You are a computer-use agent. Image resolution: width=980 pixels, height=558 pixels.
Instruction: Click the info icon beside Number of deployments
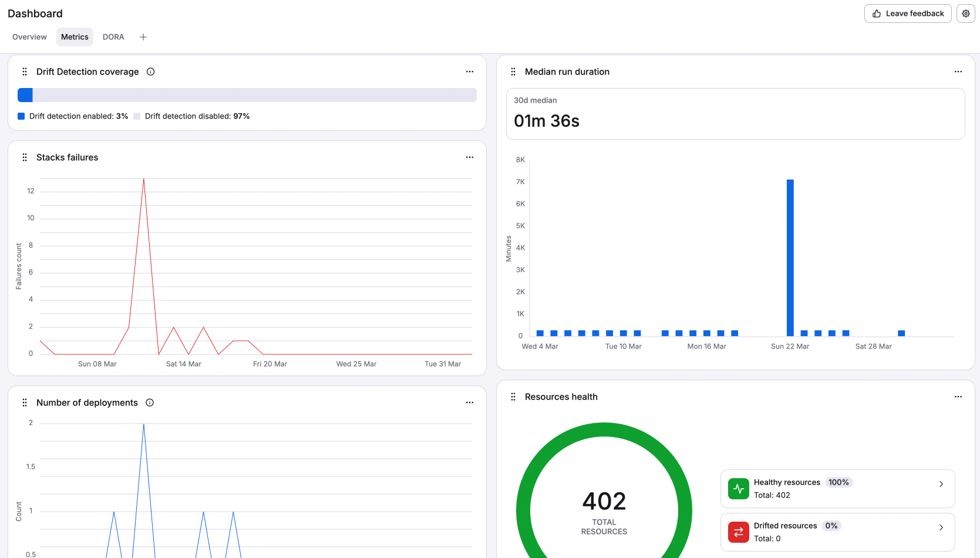149,403
